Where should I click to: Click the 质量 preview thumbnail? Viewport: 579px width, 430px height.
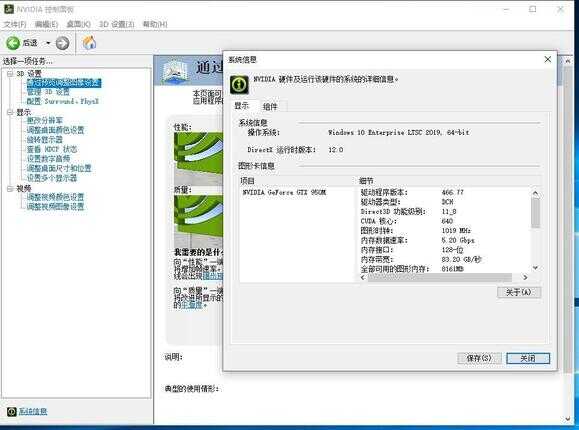198,222
